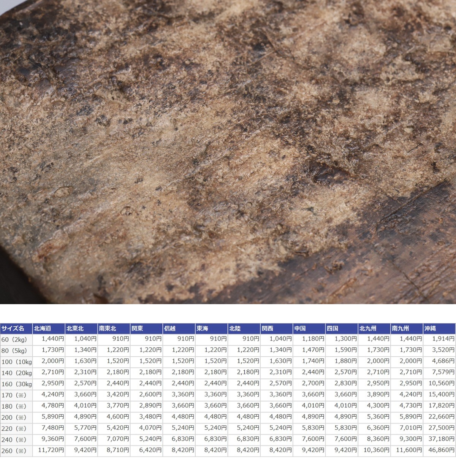Click the 3,770円 price cell
This screenshot has height=476, width=456.
(114, 406)
